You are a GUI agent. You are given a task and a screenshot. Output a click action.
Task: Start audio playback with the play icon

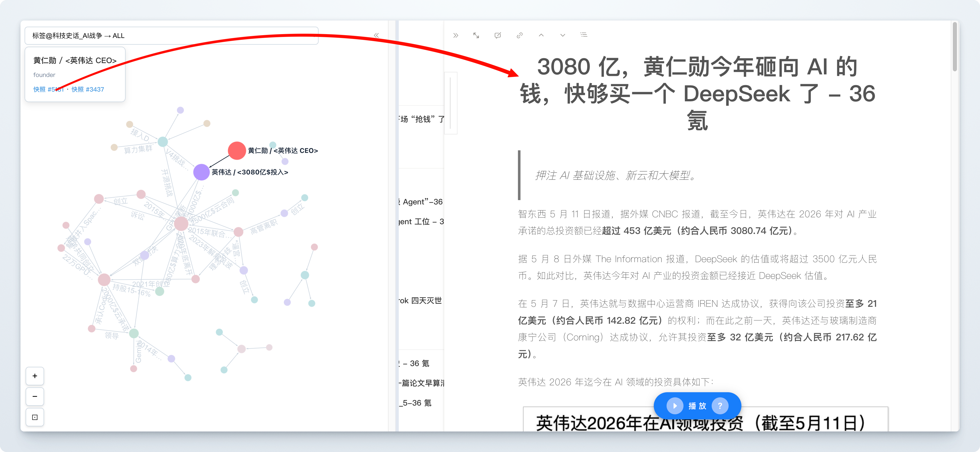pyautogui.click(x=675, y=406)
